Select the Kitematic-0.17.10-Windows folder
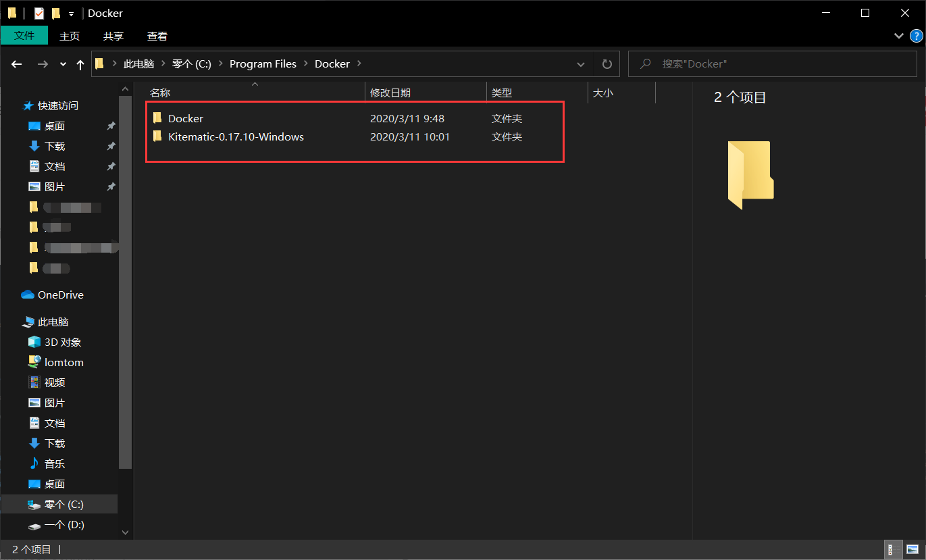 click(x=236, y=136)
